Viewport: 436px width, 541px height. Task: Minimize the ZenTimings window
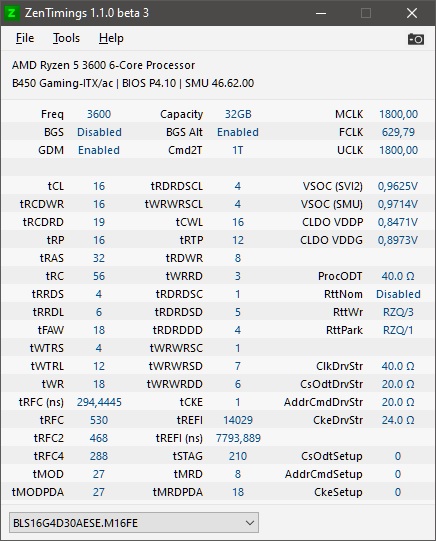click(x=321, y=13)
